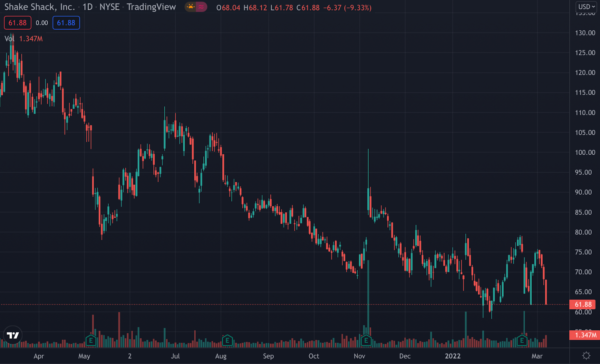Image resolution: width=600 pixels, height=364 pixels.
Task: Click the 1D interval label
Action: (87, 7)
